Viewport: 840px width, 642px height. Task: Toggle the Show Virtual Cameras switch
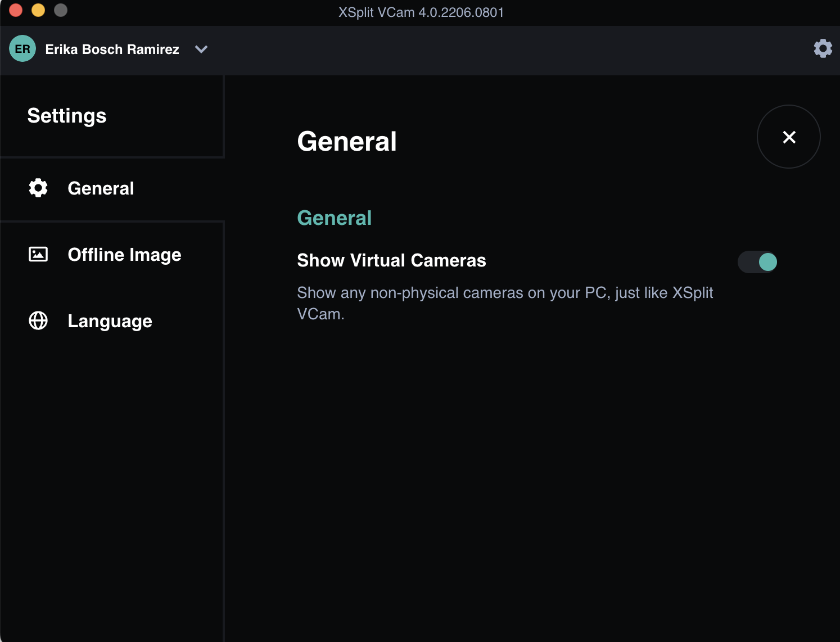point(757,262)
